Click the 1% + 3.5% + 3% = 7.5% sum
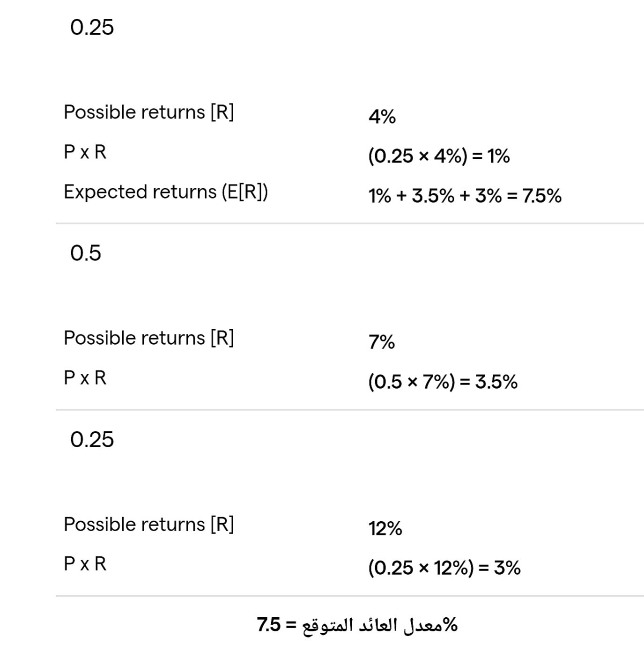This screenshot has height=651, width=644. tap(465, 196)
